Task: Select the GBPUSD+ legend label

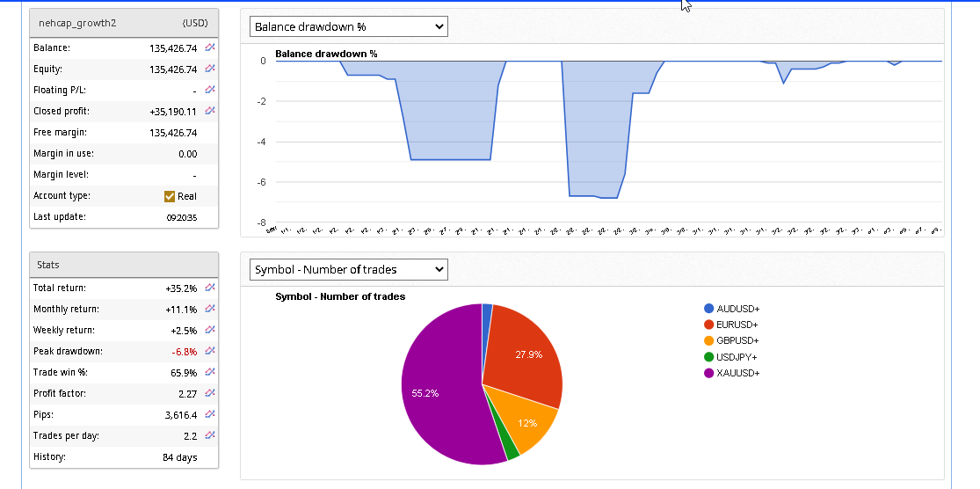Action: (737, 340)
